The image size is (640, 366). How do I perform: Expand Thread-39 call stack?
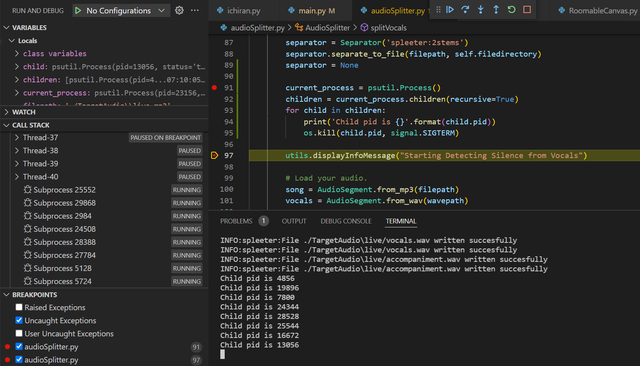pyautogui.click(x=17, y=164)
